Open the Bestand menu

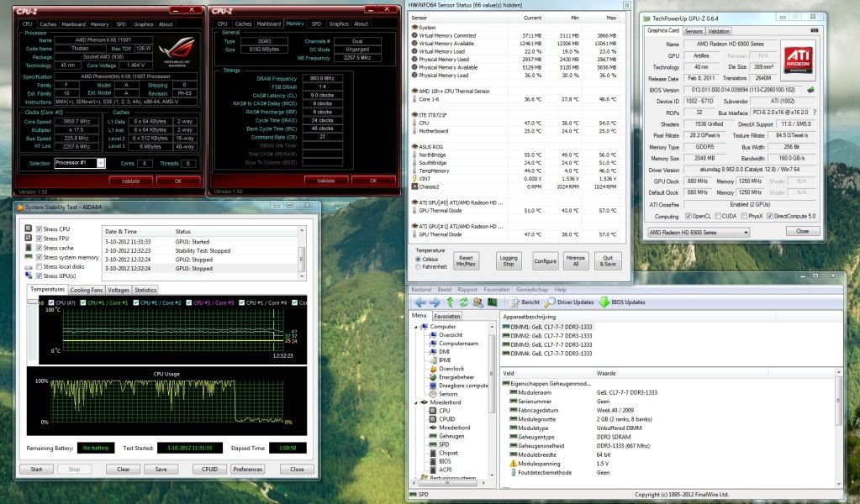click(x=421, y=289)
